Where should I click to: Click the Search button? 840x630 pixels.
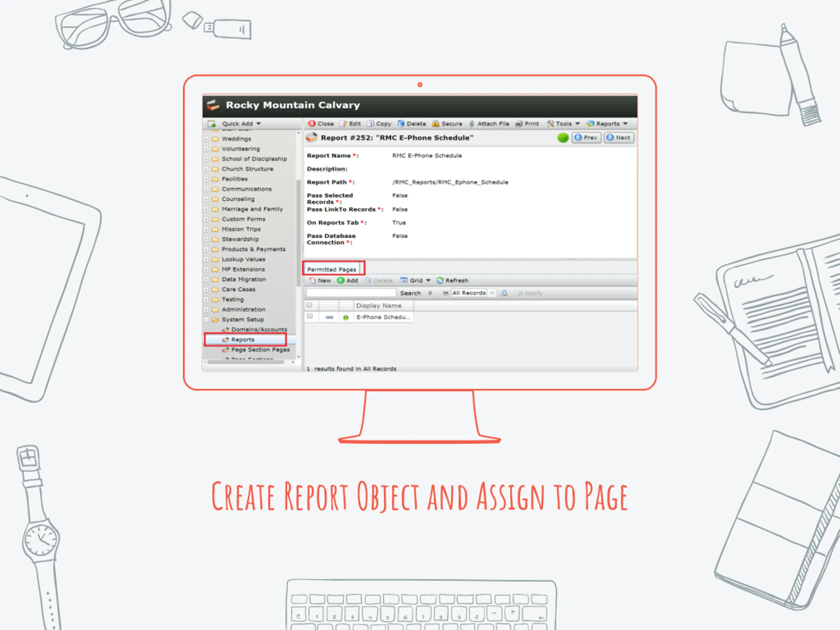[x=410, y=293]
